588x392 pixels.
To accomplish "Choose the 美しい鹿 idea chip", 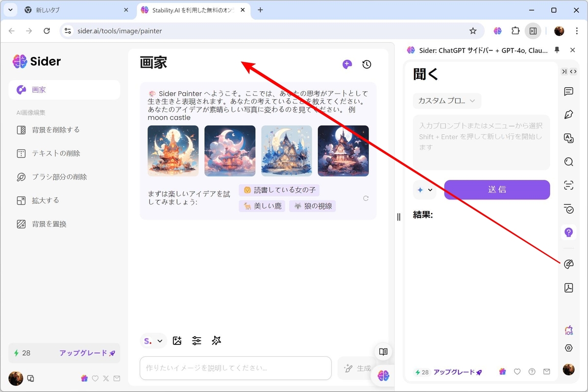I will coord(262,206).
